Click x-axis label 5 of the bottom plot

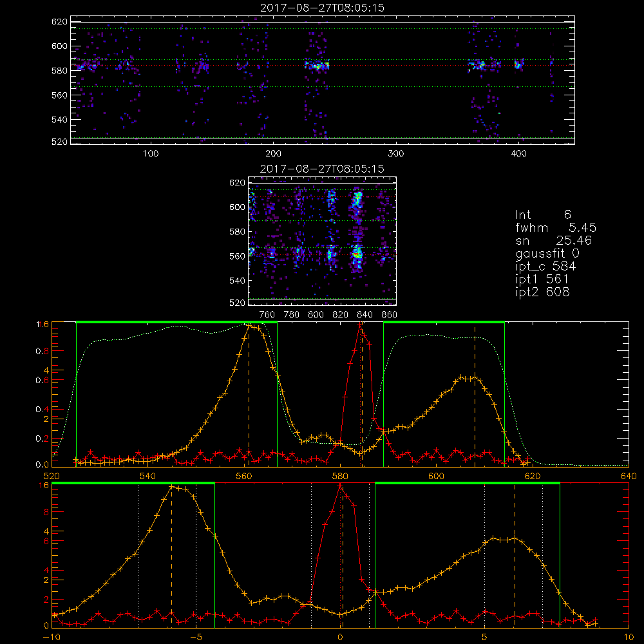tap(485, 638)
